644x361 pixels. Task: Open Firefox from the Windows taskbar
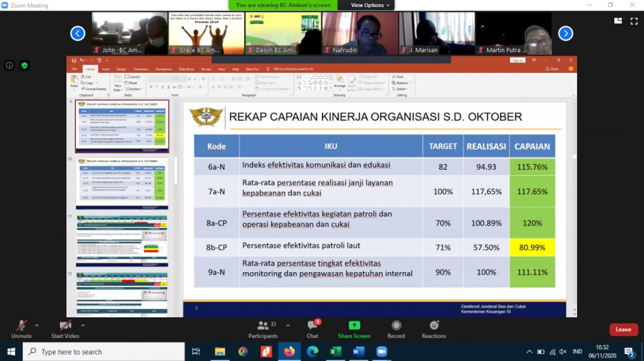pyautogui.click(x=289, y=351)
